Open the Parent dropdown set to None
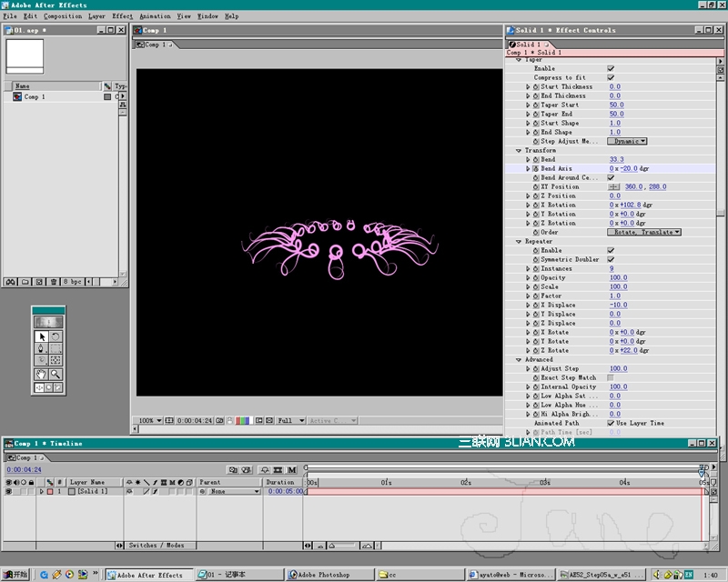 233,491
